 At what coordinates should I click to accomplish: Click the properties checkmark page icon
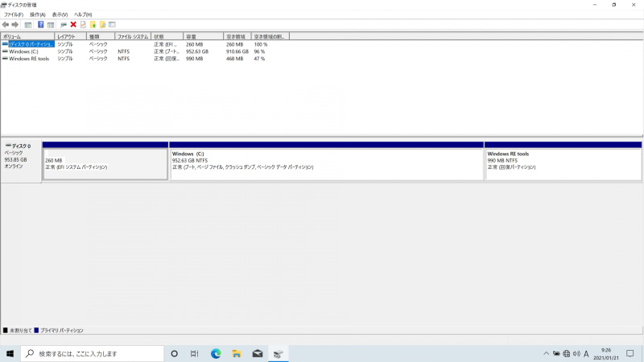pyautogui.click(x=83, y=25)
